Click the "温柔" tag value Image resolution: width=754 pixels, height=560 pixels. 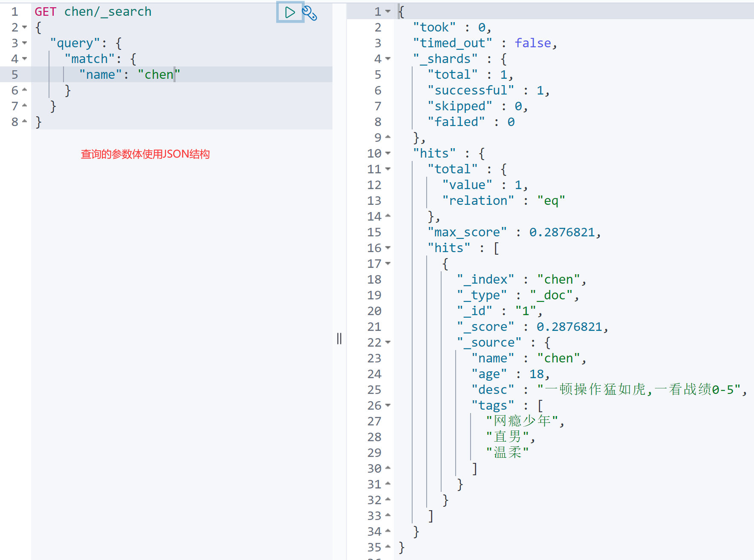pos(507,453)
